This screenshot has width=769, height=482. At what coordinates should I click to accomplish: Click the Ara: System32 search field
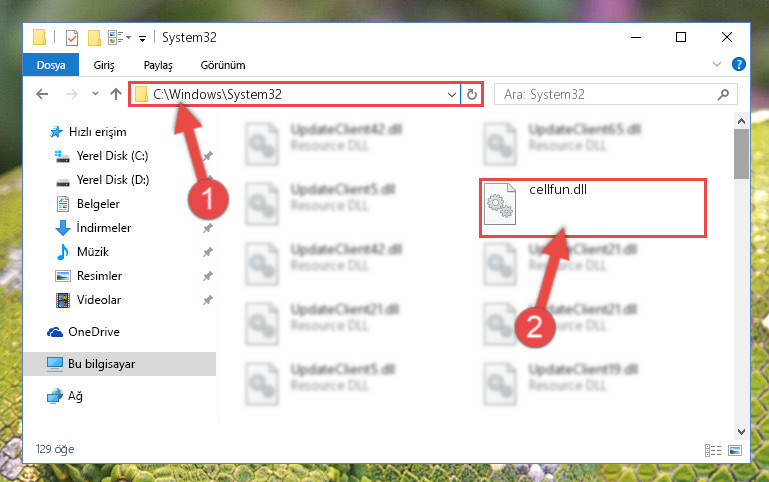click(608, 94)
